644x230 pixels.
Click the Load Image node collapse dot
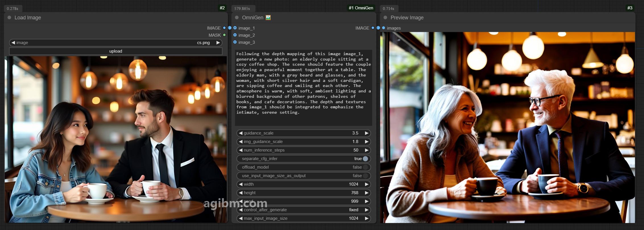[9, 18]
